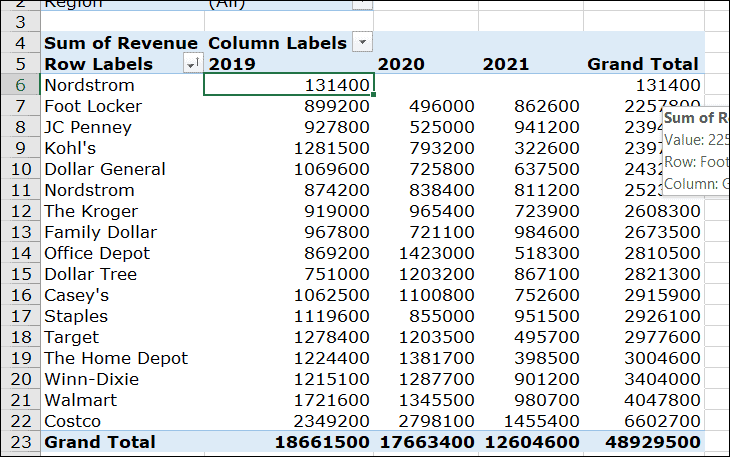The height and width of the screenshot is (457, 730).
Task: Click JC Penney 2020 value 525000
Action: point(441,127)
